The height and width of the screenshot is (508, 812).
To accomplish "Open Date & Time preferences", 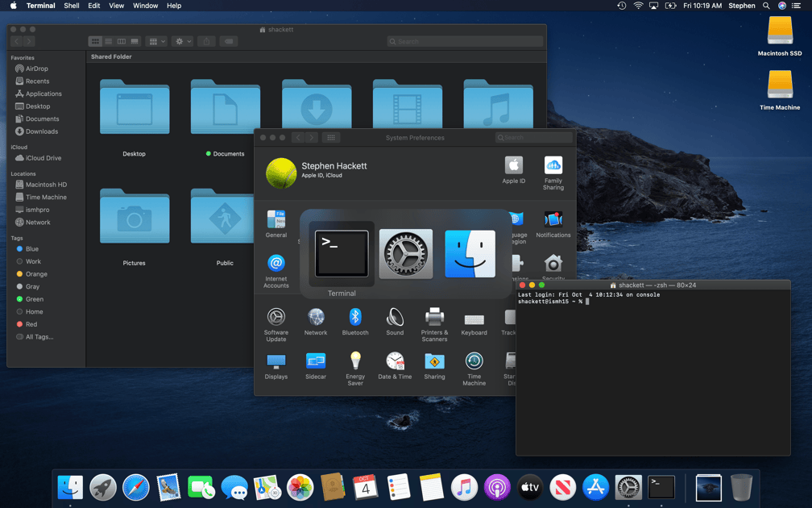I will point(395,366).
